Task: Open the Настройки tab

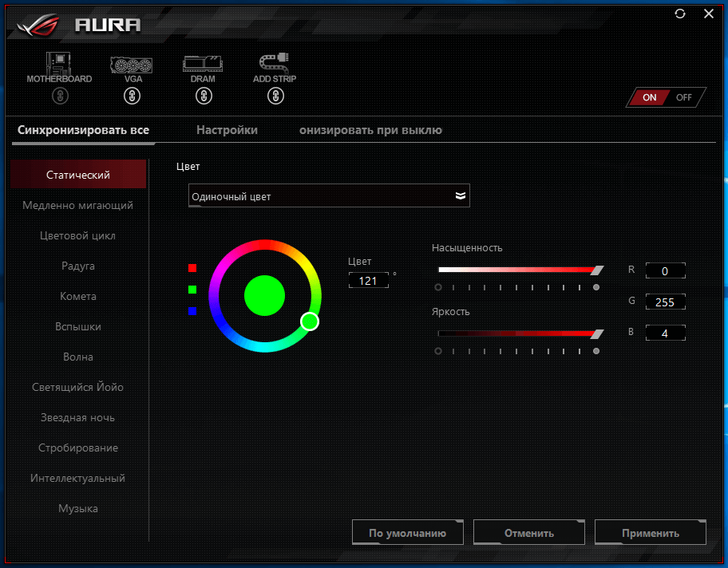Action: pos(227,130)
